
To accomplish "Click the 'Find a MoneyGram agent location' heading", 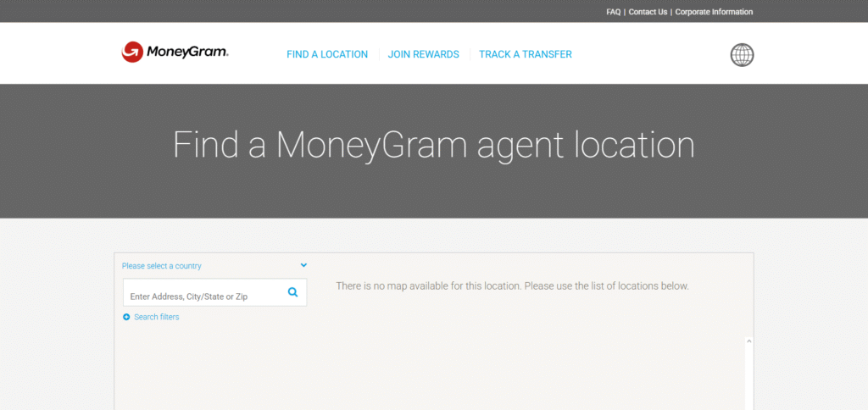I will 433,145.
